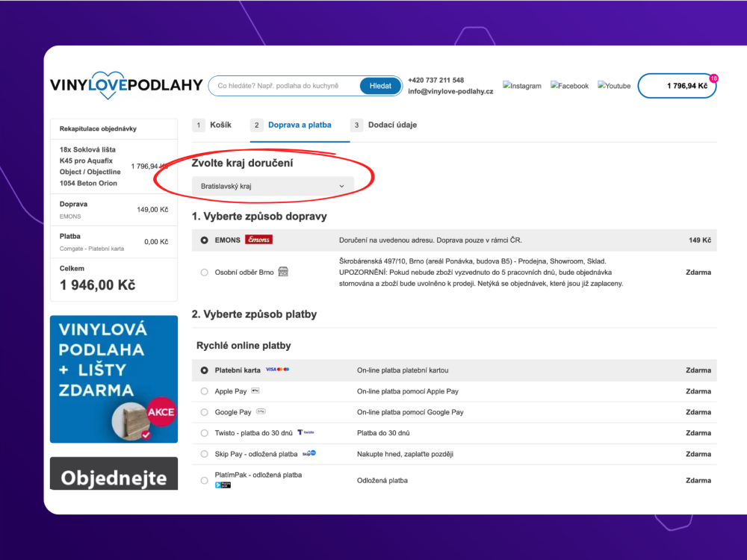This screenshot has width=747, height=560.
Task: Click On-line platba pomocí Apple Pay description
Action: tap(408, 391)
